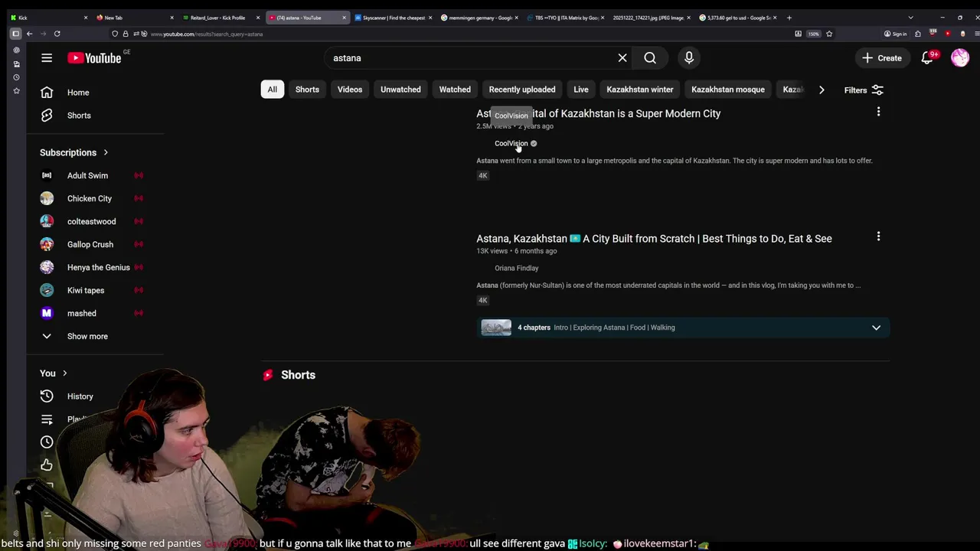Click the tracking protection shield icon
Image resolution: width=980 pixels, height=551 pixels.
(115, 34)
